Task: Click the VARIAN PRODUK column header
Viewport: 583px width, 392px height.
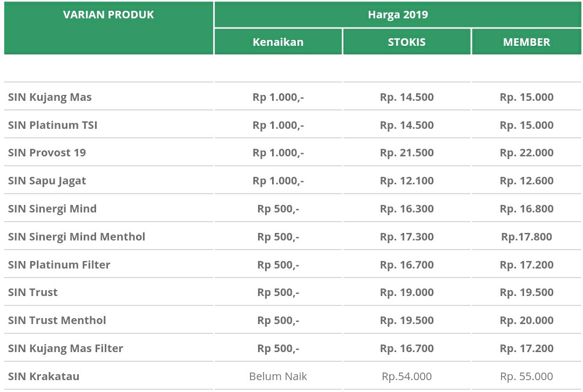Action: point(109,15)
